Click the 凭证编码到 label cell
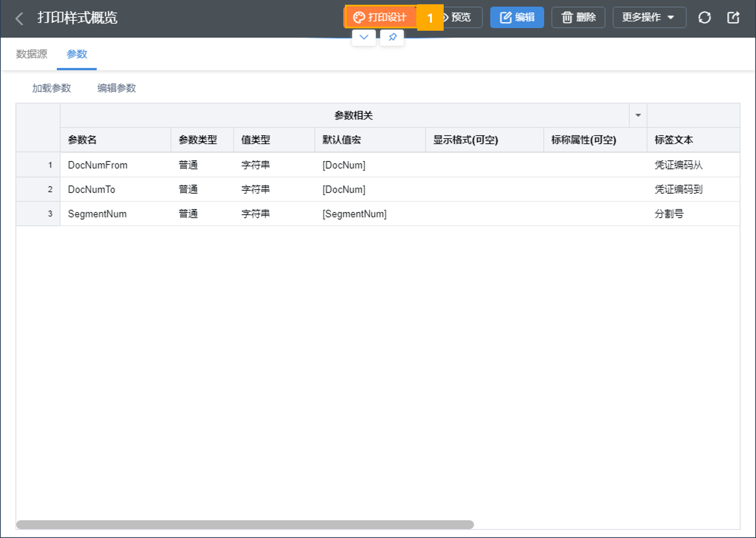 coord(694,190)
